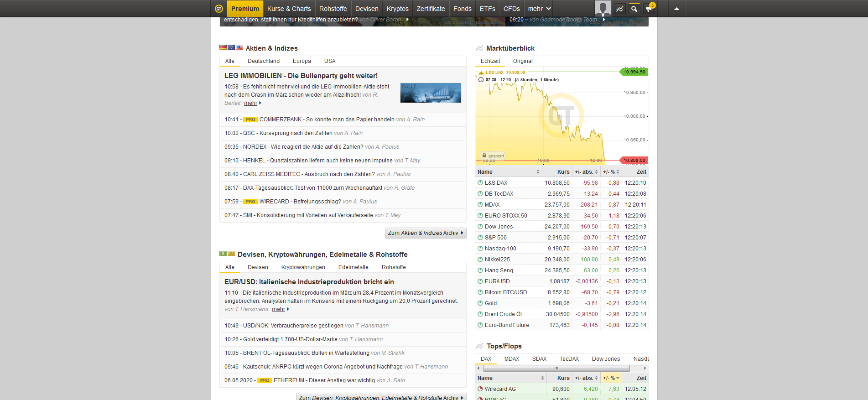868x400 pixels.
Task: Open the megaphone notifications icon
Action: click(649, 9)
